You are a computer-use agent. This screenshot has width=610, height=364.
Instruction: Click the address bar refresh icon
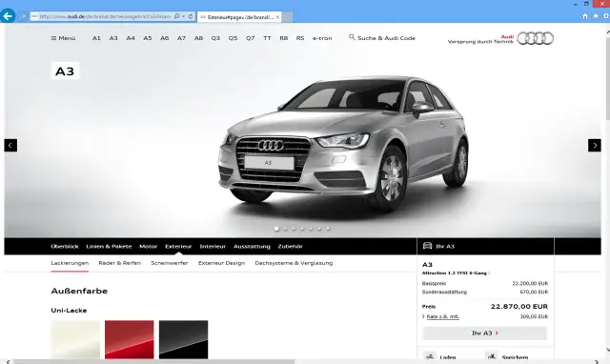click(191, 17)
